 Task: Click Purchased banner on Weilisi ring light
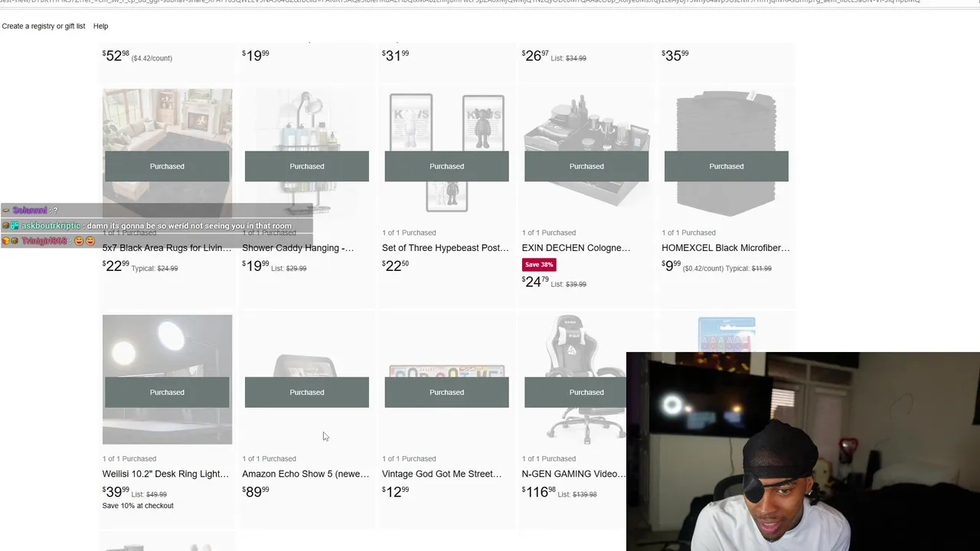(167, 392)
